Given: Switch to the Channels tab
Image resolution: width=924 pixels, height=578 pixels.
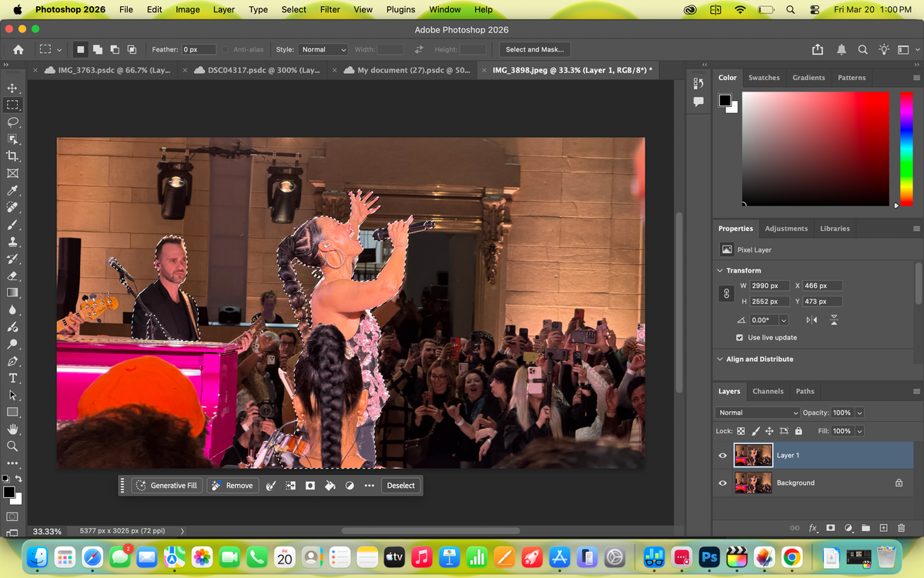Looking at the screenshot, I should tap(768, 391).
